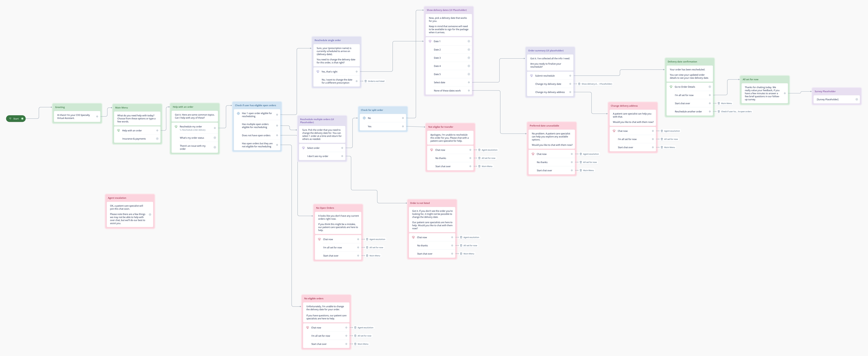Select 'Hi there! I'm your CVS Specialty' message step
Screen dimensions: 868x356
[x=77, y=117]
